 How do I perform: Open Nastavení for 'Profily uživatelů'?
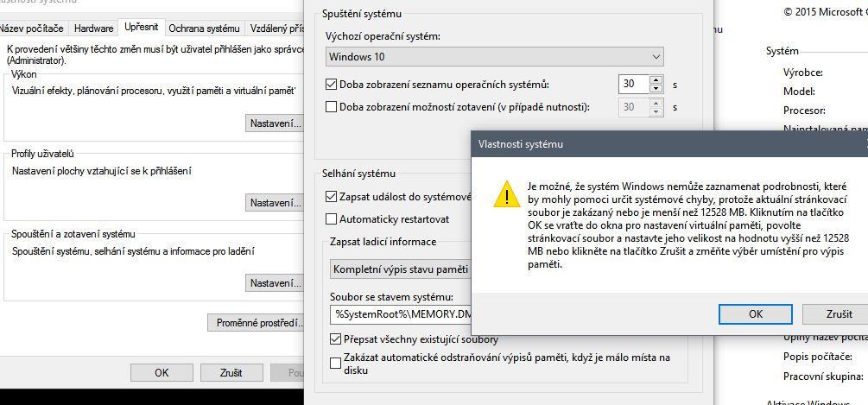tap(275, 203)
